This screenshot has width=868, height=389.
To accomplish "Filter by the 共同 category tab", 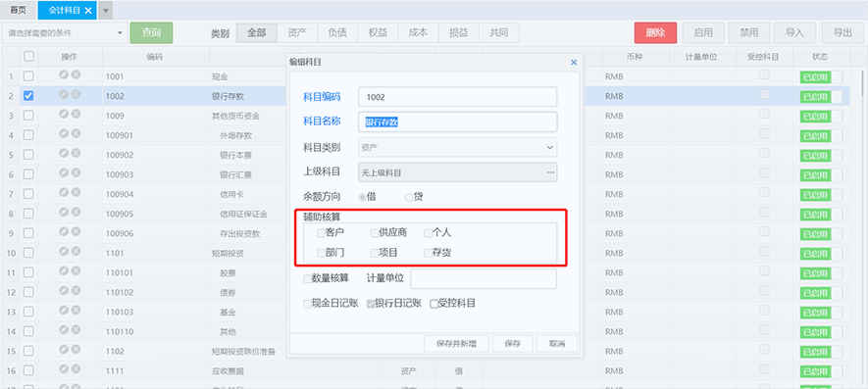I will [499, 32].
